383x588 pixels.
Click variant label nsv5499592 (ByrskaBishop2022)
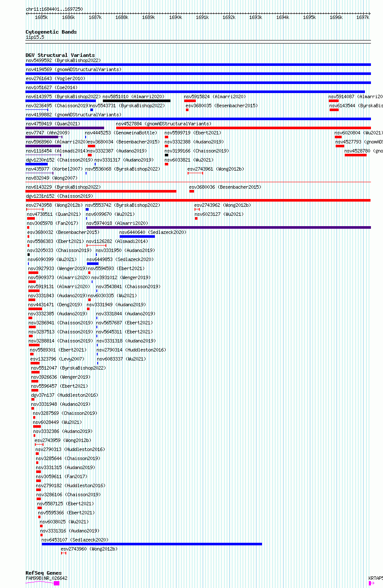63,61
